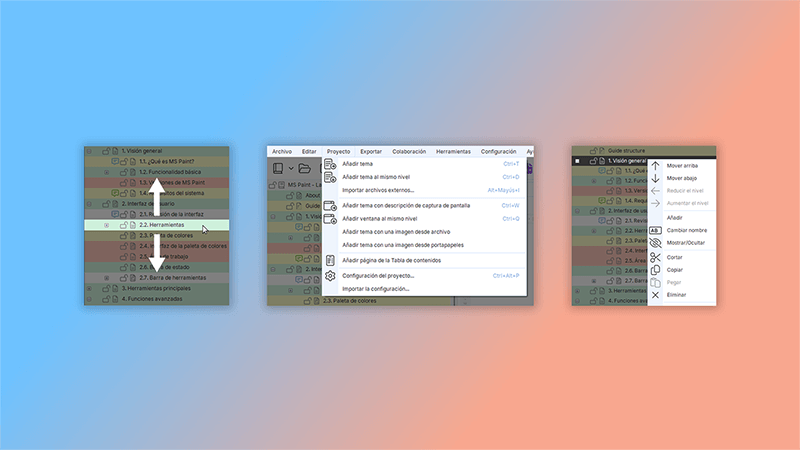Click the book icon in the middle toolbar
Viewport: 800px width, 450px height.
(279, 169)
